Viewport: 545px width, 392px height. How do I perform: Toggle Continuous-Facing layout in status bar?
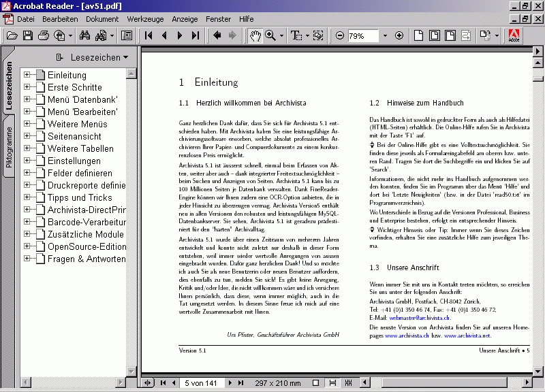pos(348,382)
